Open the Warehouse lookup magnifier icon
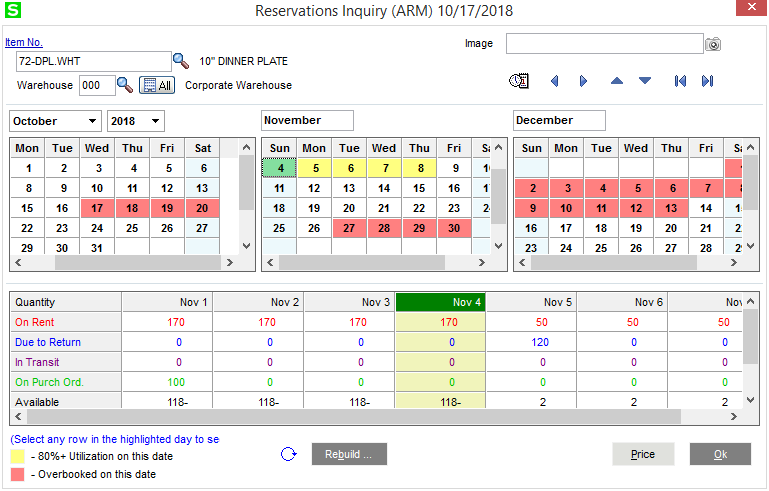 (x=125, y=85)
